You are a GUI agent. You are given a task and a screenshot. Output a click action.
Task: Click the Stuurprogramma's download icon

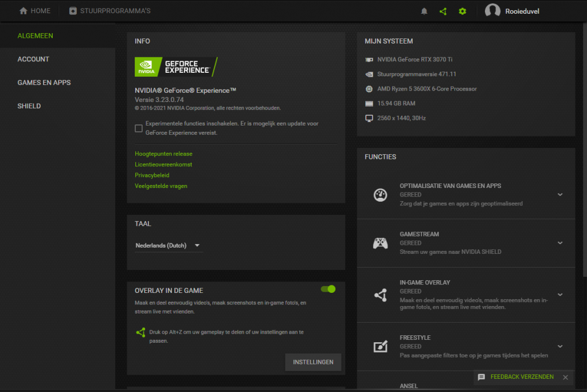73,11
